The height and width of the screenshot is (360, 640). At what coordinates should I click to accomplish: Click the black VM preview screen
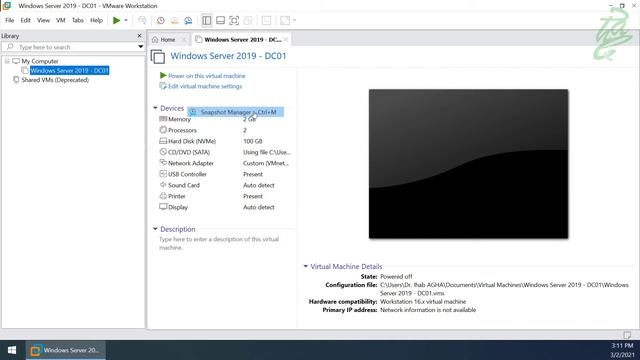(x=468, y=164)
